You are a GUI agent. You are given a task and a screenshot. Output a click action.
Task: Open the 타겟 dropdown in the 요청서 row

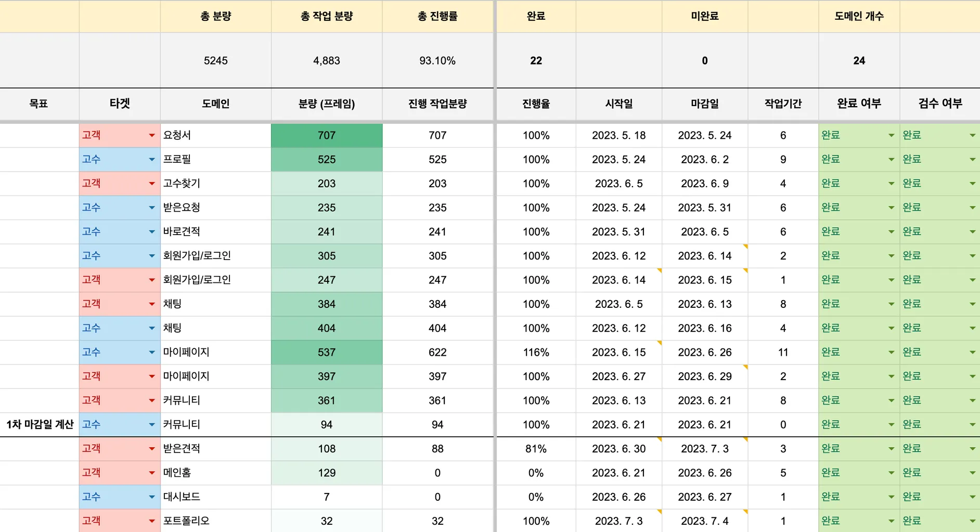coord(151,135)
